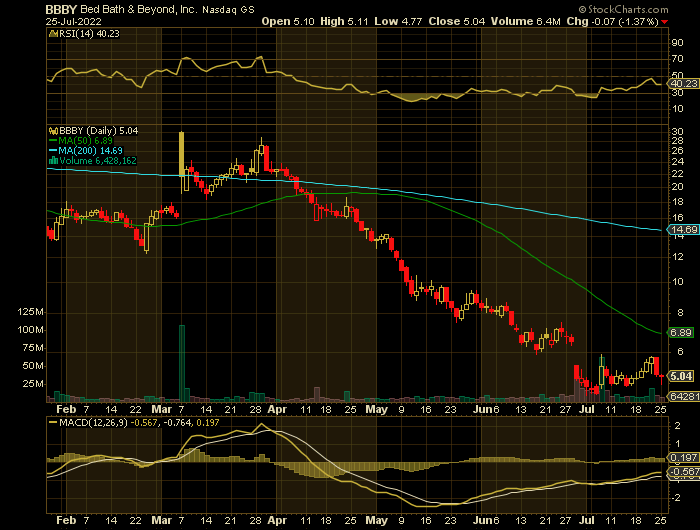
Task: Click the Bed Bath & Beyond, Inc. name
Action: [x=139, y=9]
